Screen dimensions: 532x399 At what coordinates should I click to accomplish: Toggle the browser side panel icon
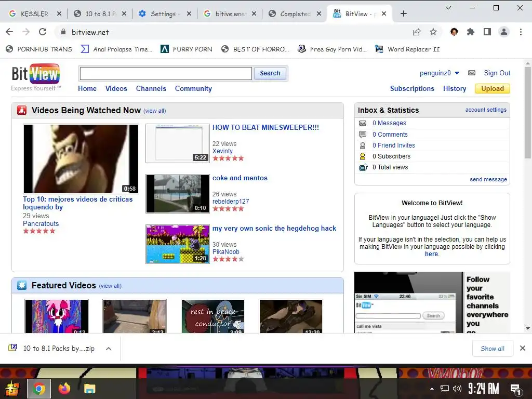click(x=487, y=32)
